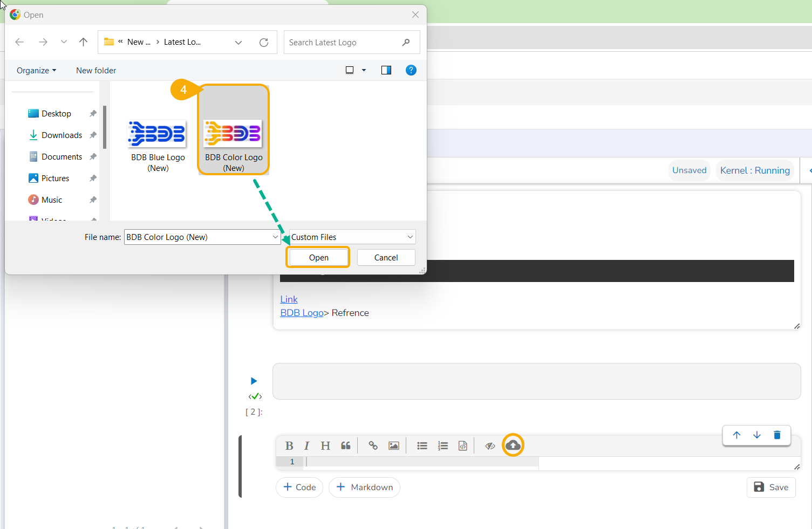Viewport: 812px width, 529px height.
Task: Click the Kernel : Running status badge
Action: tap(755, 170)
